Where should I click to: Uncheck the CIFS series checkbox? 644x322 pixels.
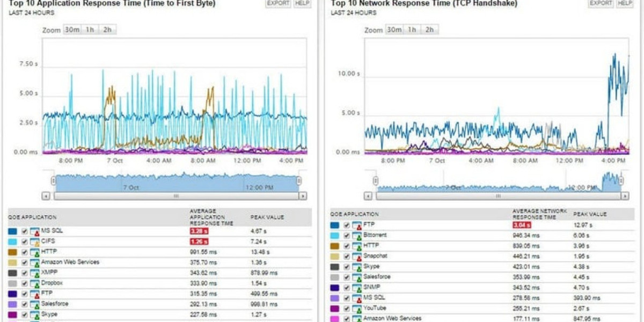[x=24, y=242]
